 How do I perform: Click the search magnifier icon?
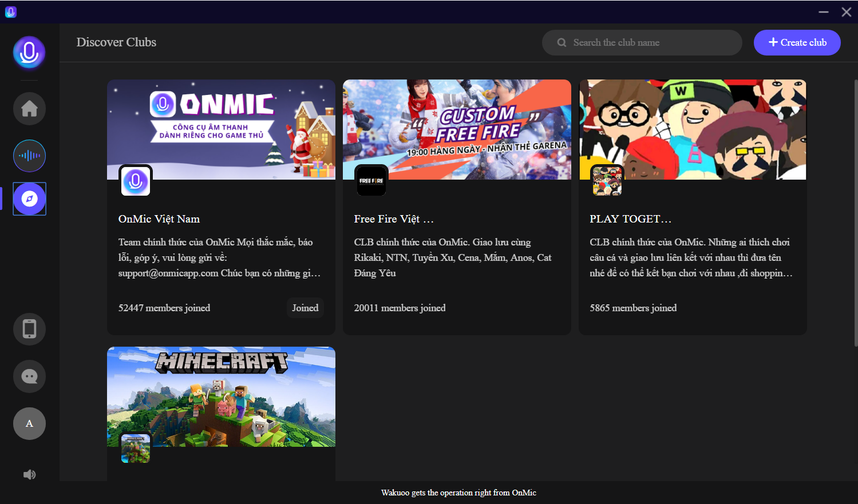562,42
